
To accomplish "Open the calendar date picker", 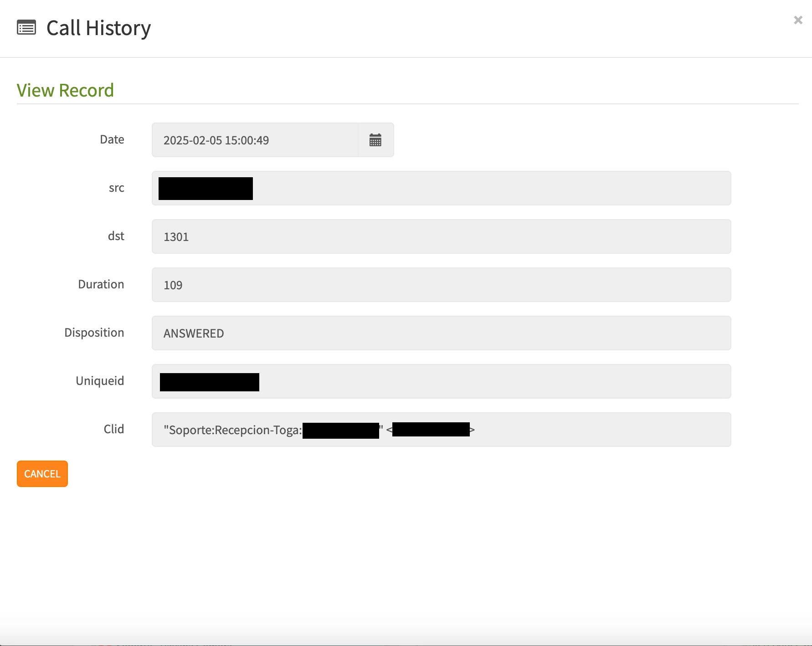I will [x=375, y=140].
